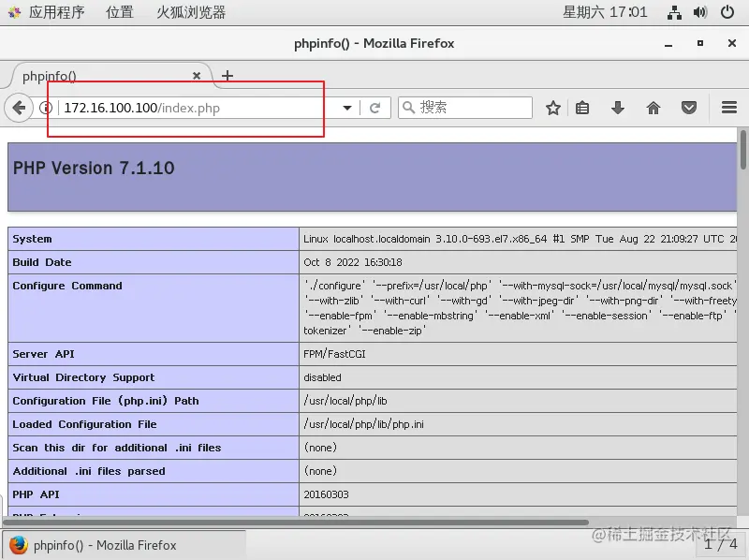The height and width of the screenshot is (560, 749).
Task: Open the volume speaker icon
Action: (700, 12)
